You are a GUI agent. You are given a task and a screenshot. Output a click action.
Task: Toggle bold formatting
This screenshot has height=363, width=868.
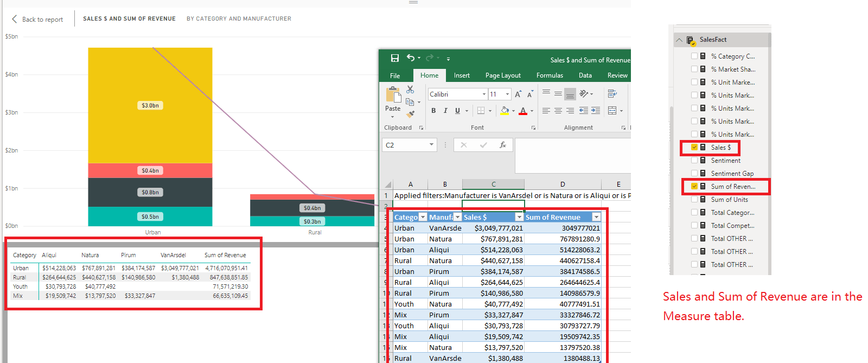pyautogui.click(x=433, y=111)
